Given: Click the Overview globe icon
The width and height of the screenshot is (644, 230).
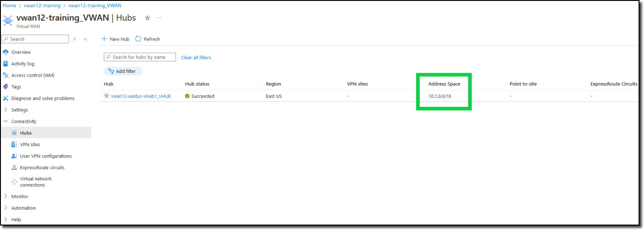Looking at the screenshot, I should (6, 52).
